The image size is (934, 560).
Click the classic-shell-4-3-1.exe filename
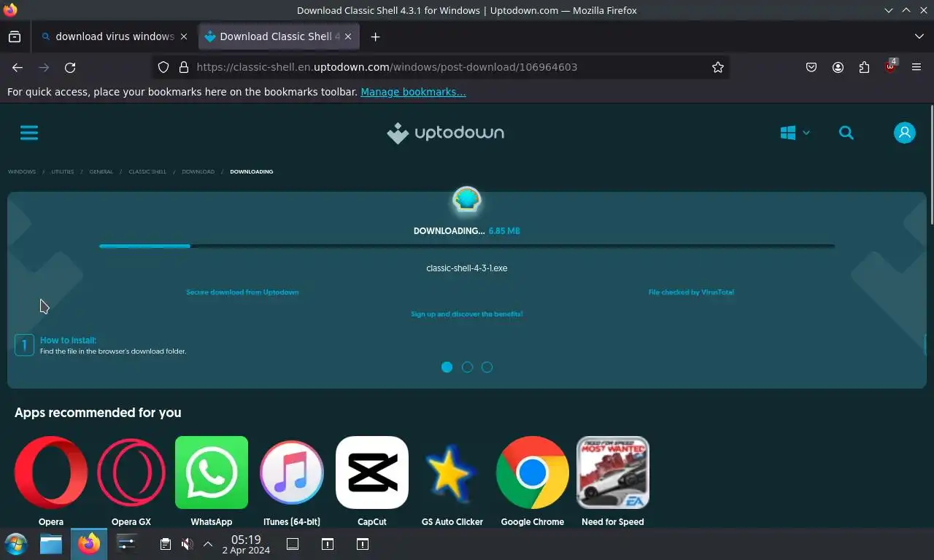click(467, 268)
